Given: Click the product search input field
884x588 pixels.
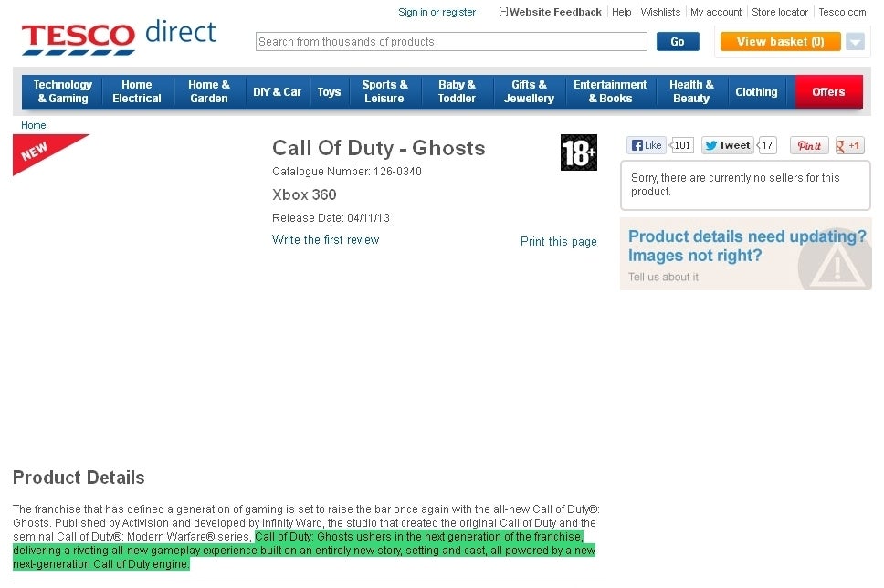Looking at the screenshot, I should (451, 42).
